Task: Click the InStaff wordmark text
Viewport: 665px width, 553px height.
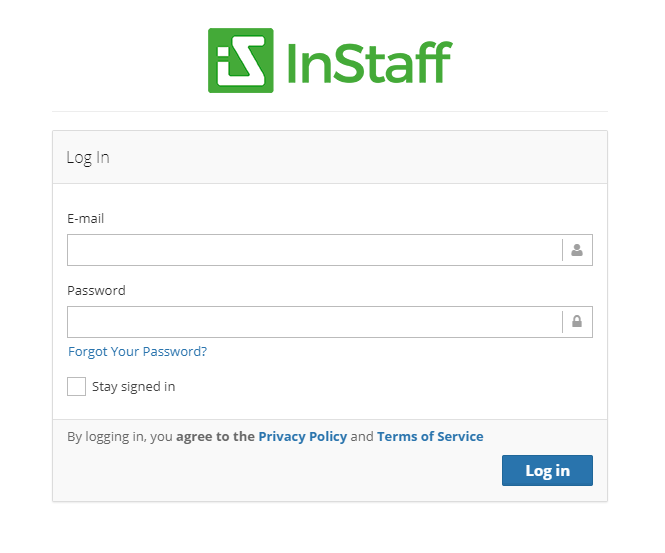Action: 370,62
